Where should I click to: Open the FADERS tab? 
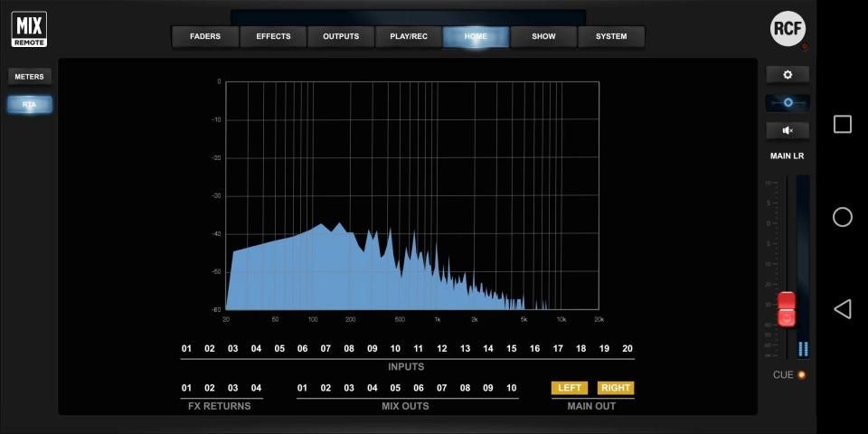[205, 37]
